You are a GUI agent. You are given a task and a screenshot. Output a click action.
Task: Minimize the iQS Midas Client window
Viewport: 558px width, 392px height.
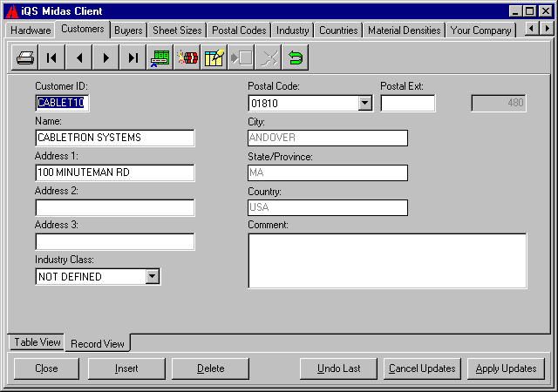(x=515, y=11)
